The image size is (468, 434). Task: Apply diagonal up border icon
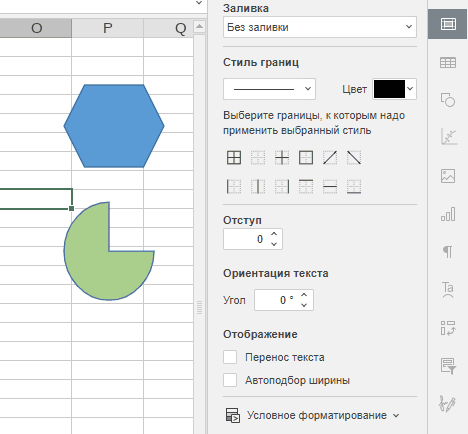(x=330, y=158)
